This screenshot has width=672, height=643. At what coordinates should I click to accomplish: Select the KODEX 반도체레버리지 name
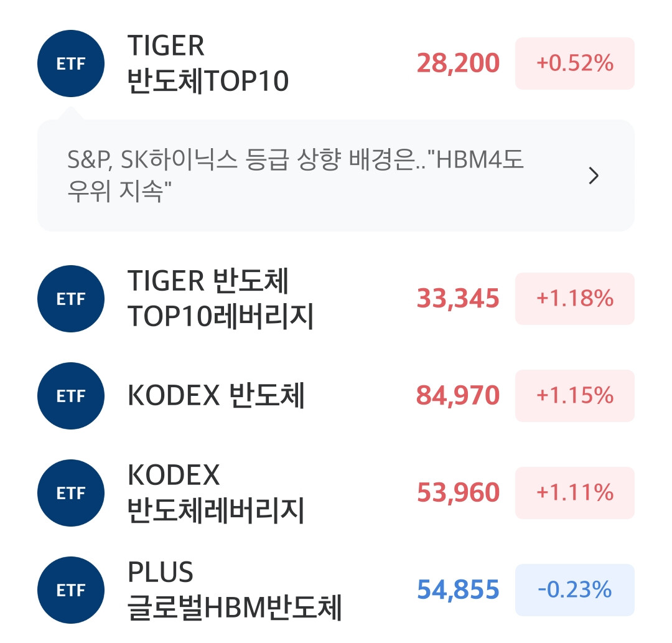[216, 493]
